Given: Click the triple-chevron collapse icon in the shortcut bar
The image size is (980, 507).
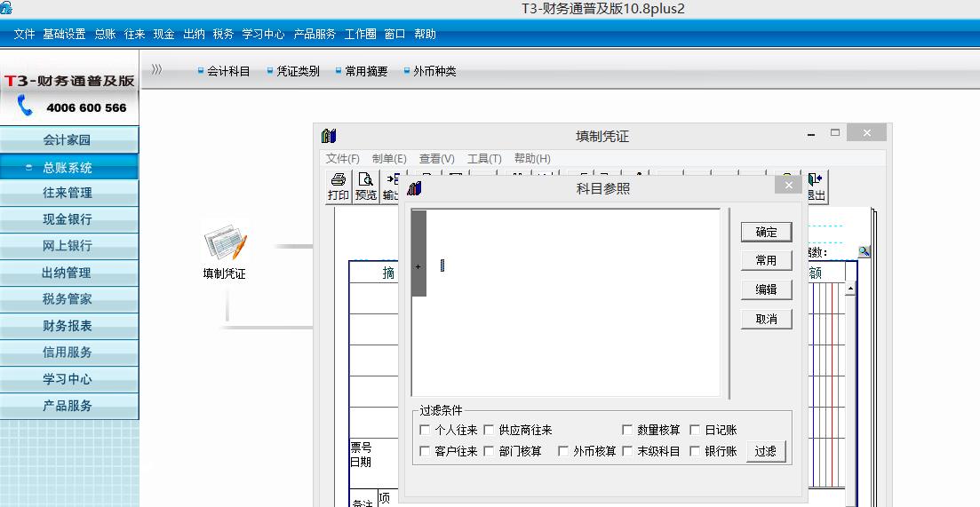Looking at the screenshot, I should point(157,69).
